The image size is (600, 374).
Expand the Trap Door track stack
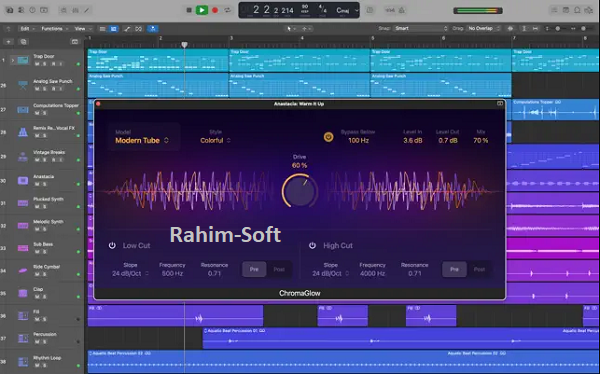point(13,60)
